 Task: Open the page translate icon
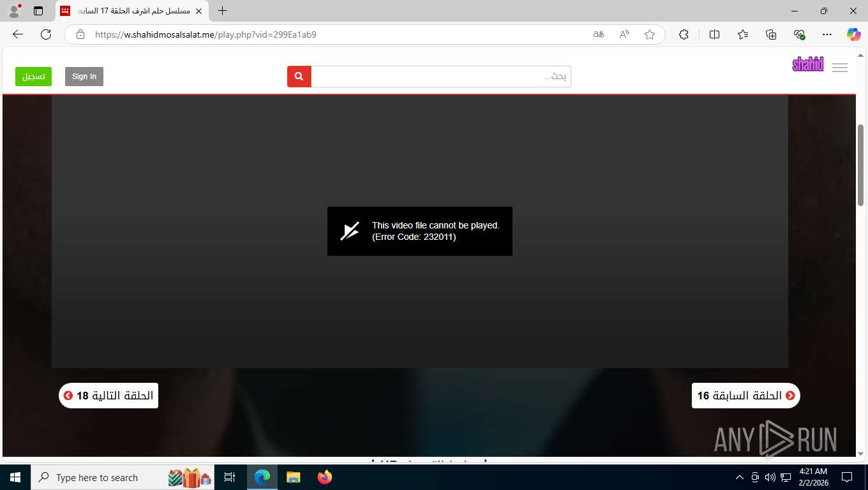pos(599,34)
